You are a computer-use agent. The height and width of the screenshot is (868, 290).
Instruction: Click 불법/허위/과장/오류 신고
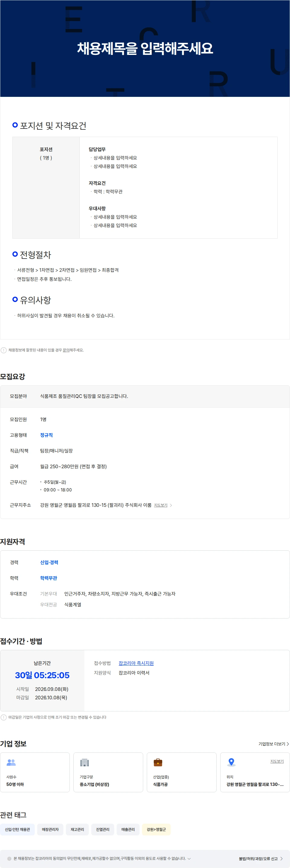pyautogui.click(x=261, y=859)
